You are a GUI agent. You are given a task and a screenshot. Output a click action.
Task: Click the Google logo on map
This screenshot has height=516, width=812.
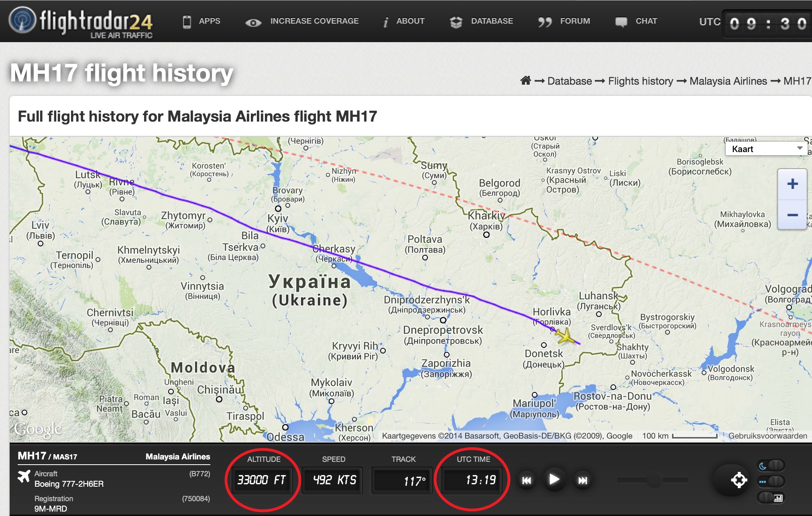(38, 429)
